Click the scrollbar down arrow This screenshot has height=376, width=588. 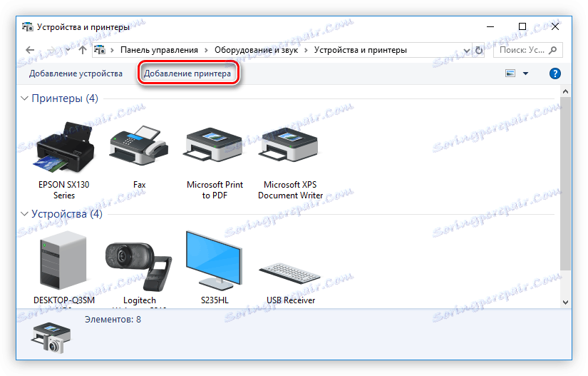pos(565,302)
